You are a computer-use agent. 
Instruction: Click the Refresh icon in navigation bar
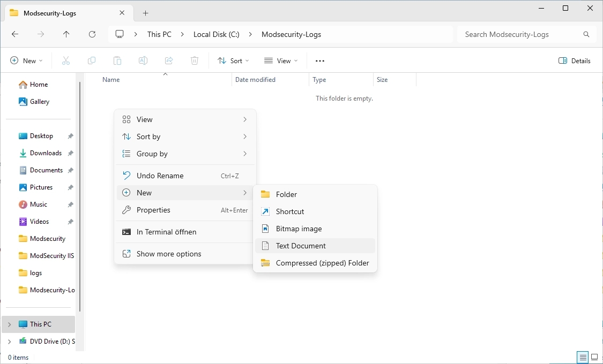(92, 34)
